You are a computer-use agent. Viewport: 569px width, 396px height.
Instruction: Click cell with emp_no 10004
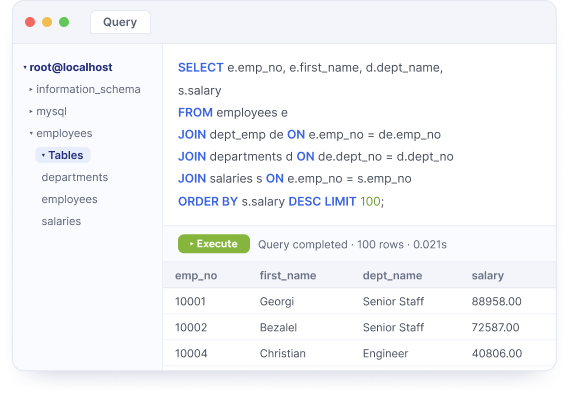[x=191, y=354]
